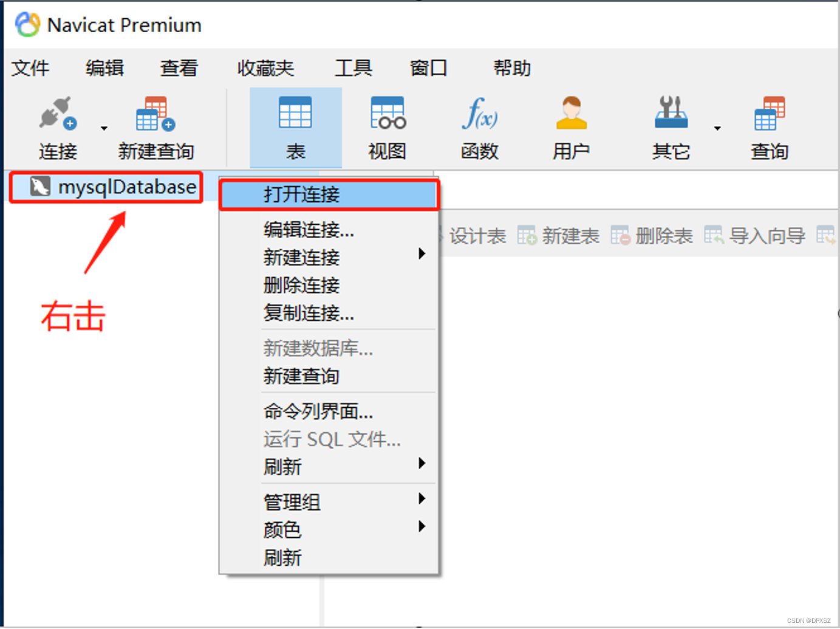Click New Table (新建表) button
Image resolution: width=840 pixels, height=629 pixels.
click(558, 236)
